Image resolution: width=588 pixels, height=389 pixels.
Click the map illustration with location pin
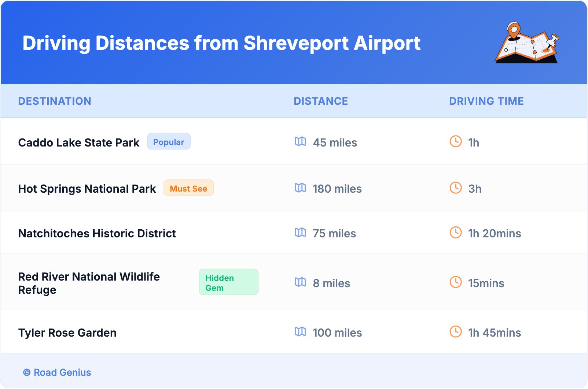pos(527,43)
